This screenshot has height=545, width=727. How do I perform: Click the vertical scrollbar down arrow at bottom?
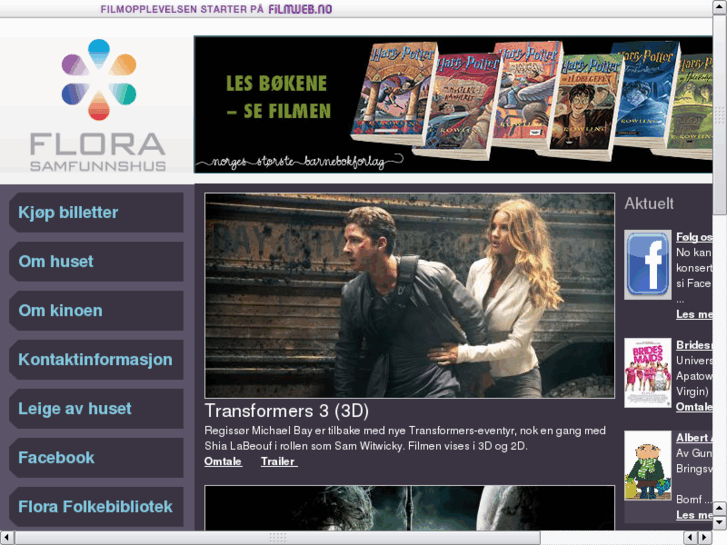tap(720, 523)
